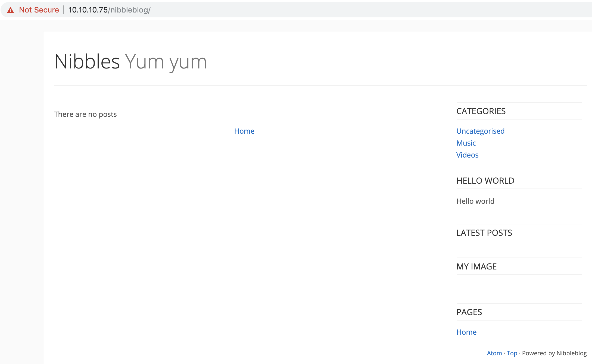Viewport: 592px width, 364px height.
Task: Go to Home under Pages
Action: pos(466,332)
